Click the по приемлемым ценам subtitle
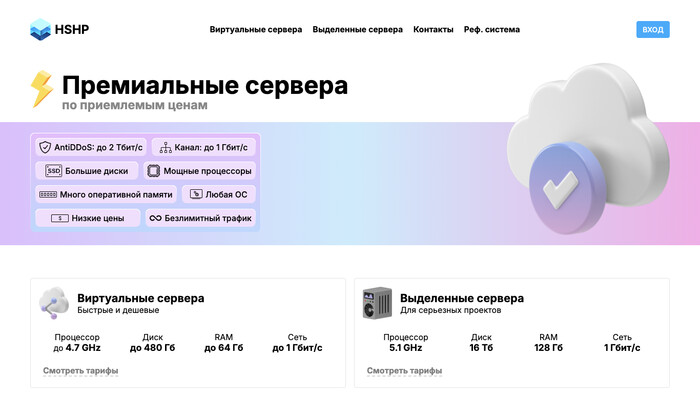Screen dimensions: 700x394 (135, 105)
